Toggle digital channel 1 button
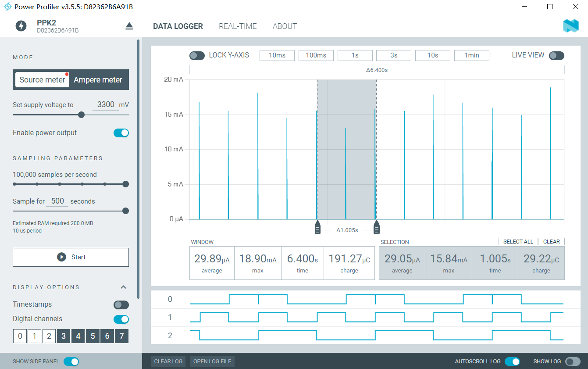This screenshot has height=369, width=588. click(x=34, y=337)
